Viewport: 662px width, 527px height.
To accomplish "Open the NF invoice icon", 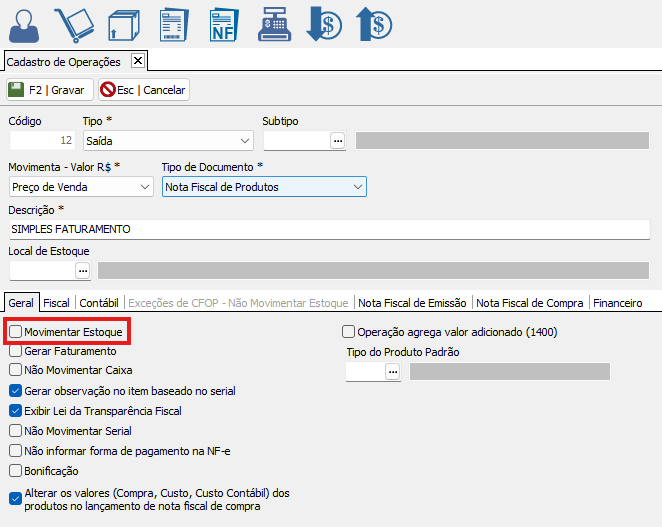I will [x=223, y=24].
